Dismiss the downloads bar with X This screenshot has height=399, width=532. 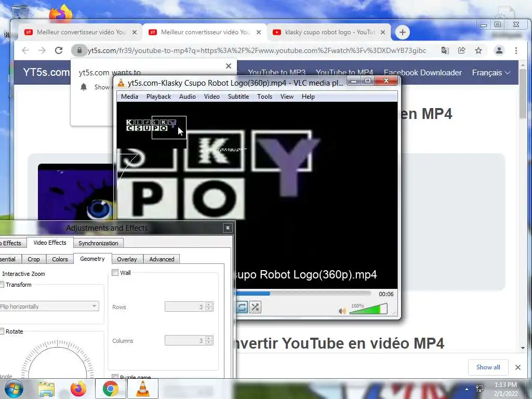tap(518, 367)
